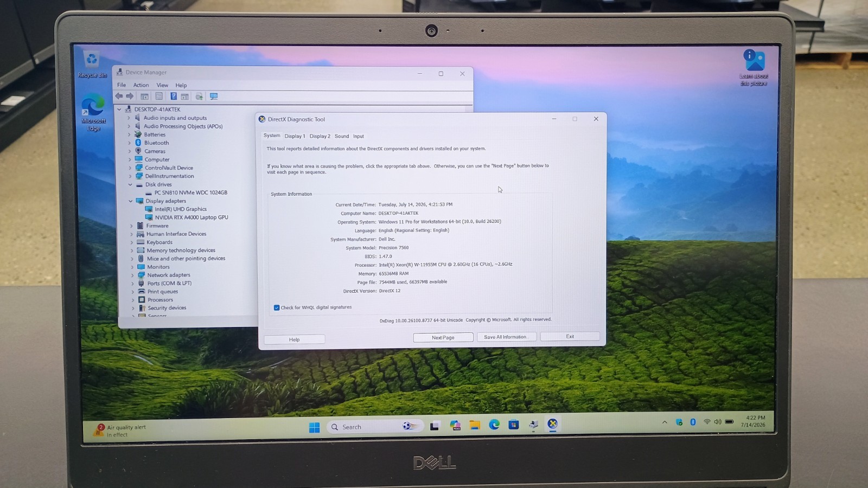This screenshot has height=488, width=868.
Task: Click the Help button in DirectX tool
Action: coord(295,339)
